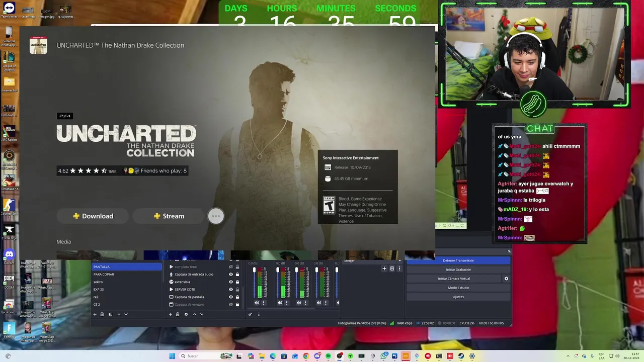
Task: Open options menu of second mixer channel
Action: [x=286, y=303]
